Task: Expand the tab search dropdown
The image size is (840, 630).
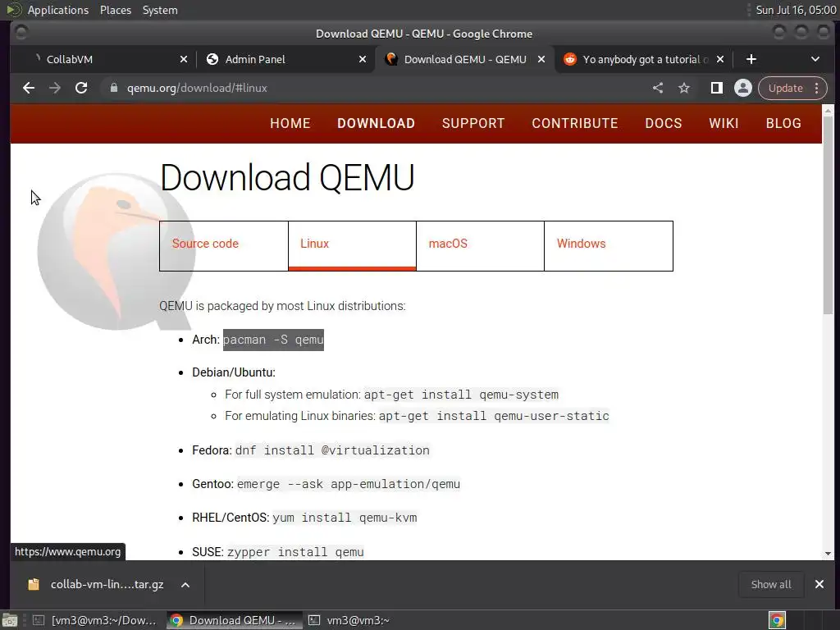Action: tap(815, 59)
